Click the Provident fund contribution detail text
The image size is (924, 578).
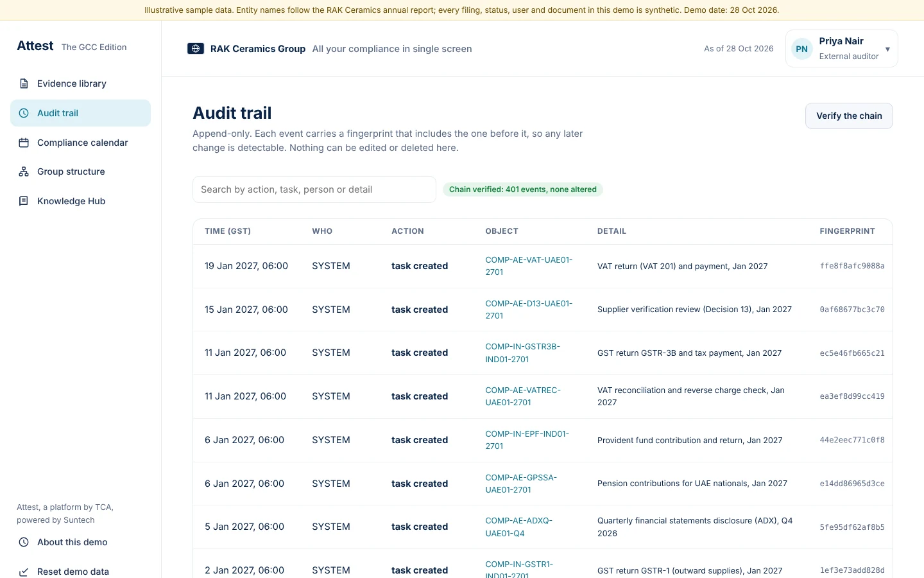click(x=690, y=441)
